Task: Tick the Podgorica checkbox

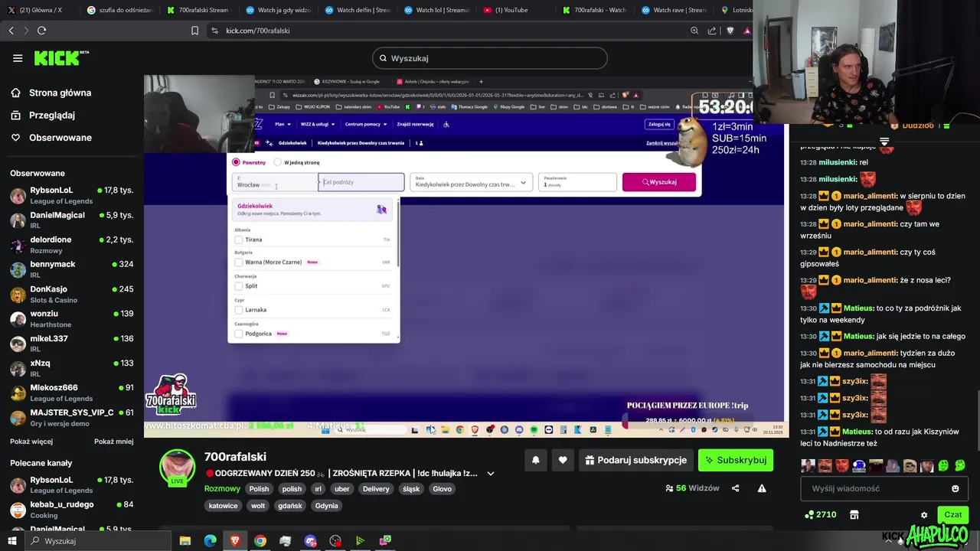Action: click(x=239, y=334)
